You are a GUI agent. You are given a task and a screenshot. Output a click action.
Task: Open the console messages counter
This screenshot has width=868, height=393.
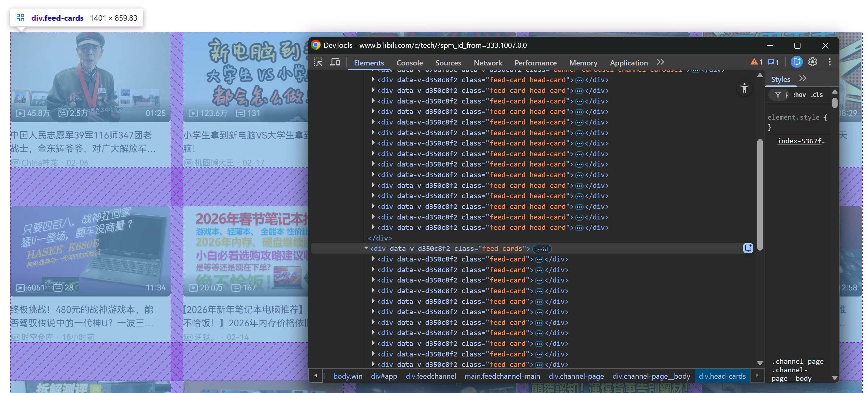[x=772, y=62]
